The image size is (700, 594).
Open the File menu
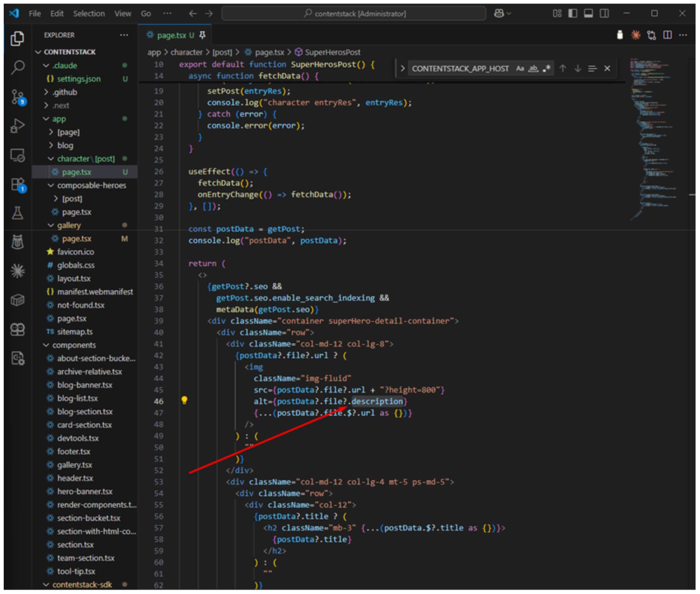[x=35, y=13]
